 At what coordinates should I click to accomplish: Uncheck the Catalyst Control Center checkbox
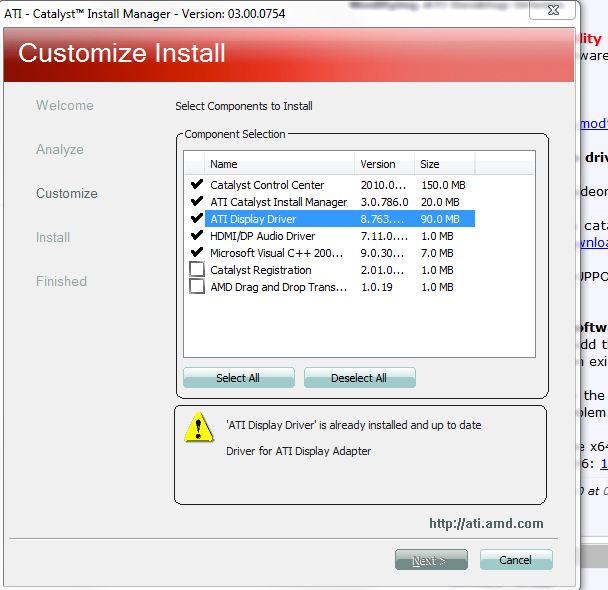pos(197,185)
